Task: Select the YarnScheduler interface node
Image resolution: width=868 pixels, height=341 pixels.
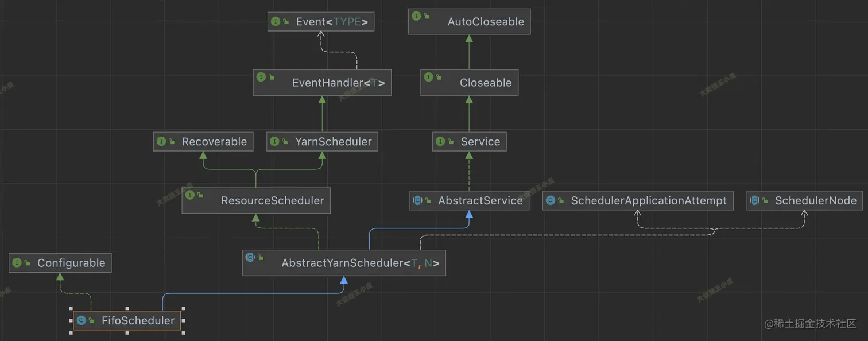Action: 322,141
